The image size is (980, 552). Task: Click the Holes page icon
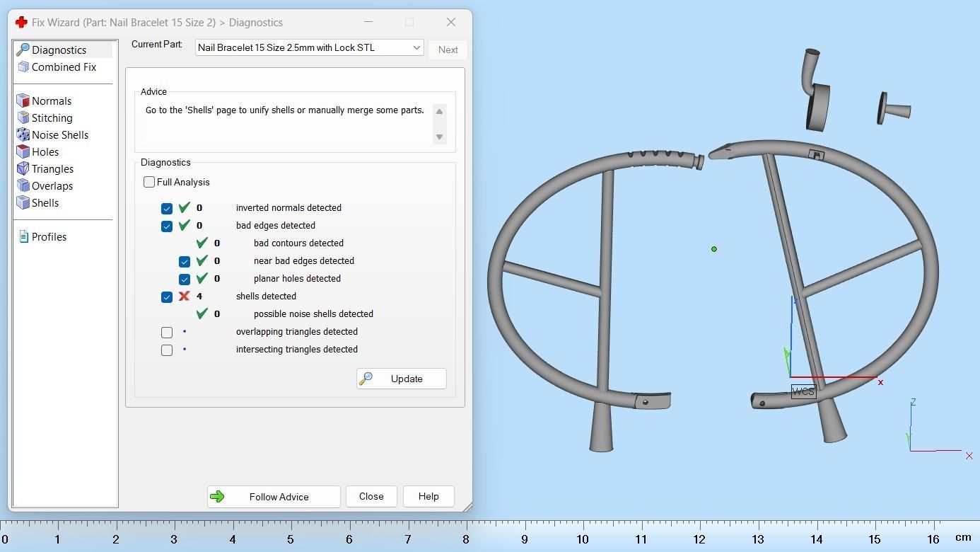[23, 152]
